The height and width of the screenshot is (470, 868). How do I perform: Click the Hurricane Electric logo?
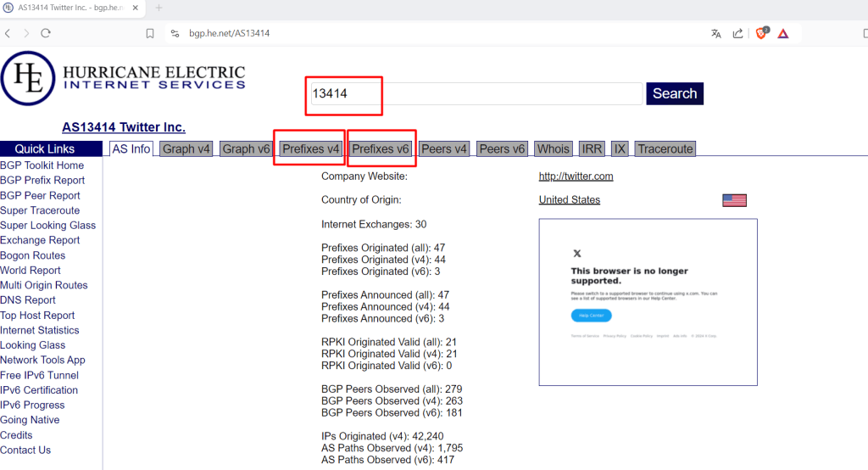(x=123, y=79)
